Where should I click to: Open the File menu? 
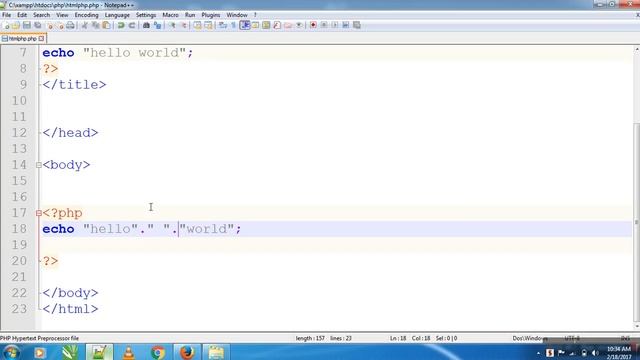pos(7,15)
